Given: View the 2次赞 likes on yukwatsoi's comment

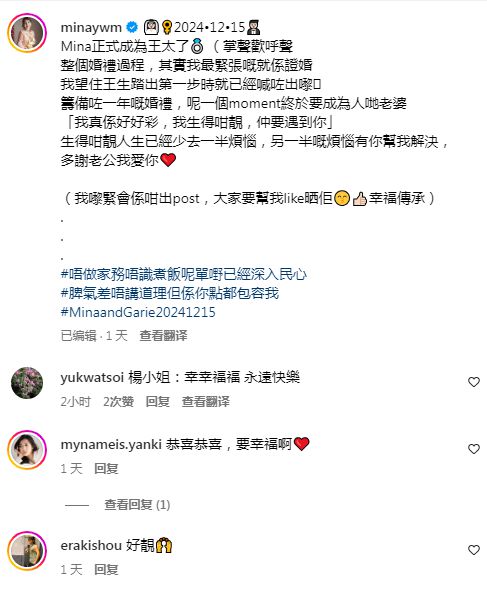Looking at the screenshot, I should [x=118, y=401].
